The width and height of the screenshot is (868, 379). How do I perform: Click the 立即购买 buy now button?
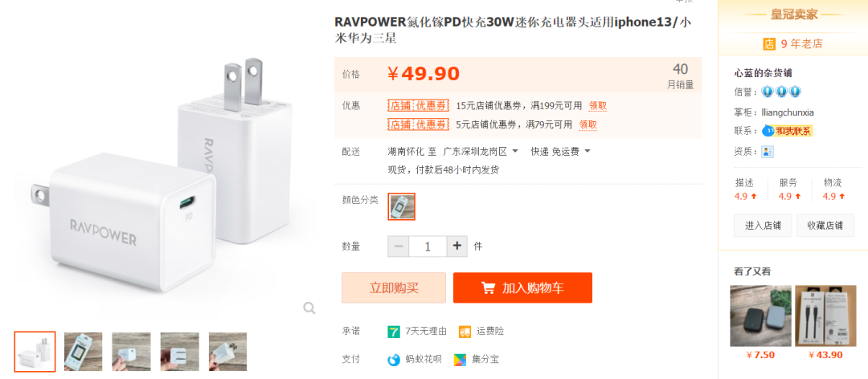(x=394, y=287)
